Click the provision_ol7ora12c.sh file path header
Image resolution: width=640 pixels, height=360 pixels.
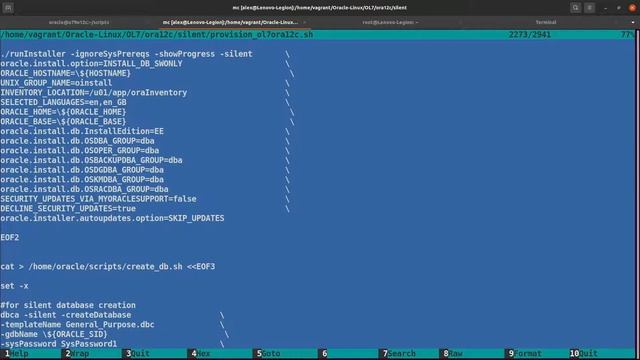(x=157, y=35)
